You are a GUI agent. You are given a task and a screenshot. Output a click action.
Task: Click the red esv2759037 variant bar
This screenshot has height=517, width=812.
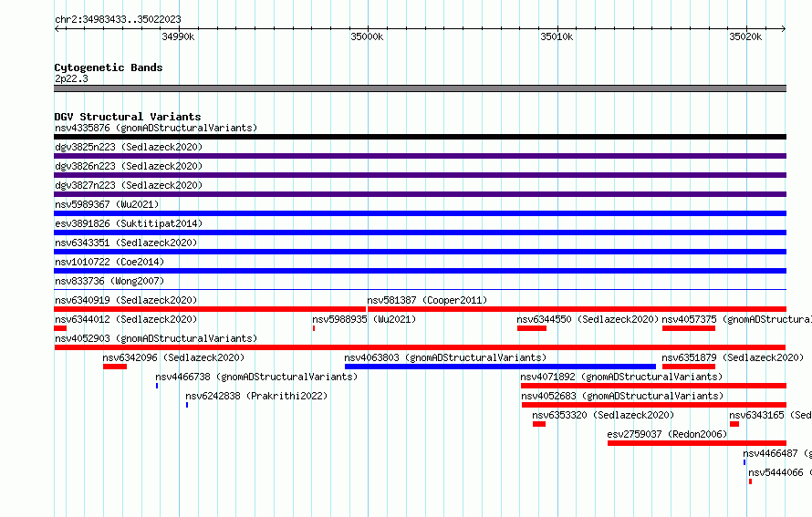click(697, 443)
